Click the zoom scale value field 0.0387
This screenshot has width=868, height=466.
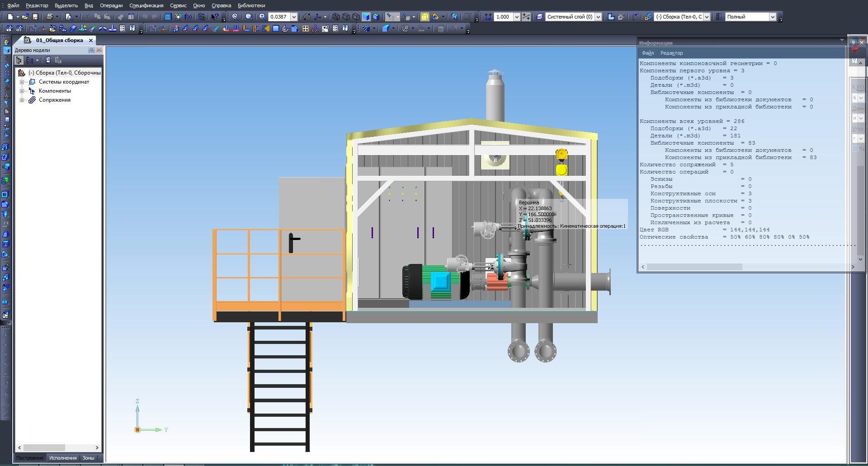[278, 17]
